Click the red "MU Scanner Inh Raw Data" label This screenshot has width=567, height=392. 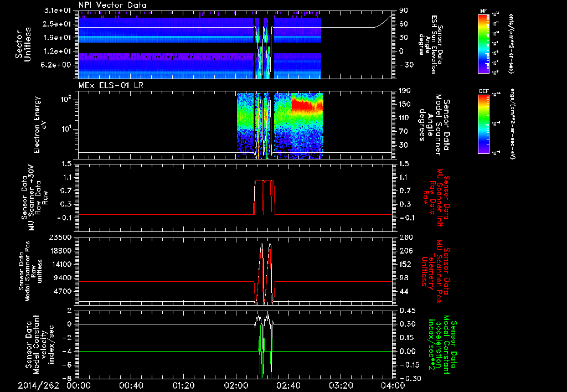tap(436, 198)
